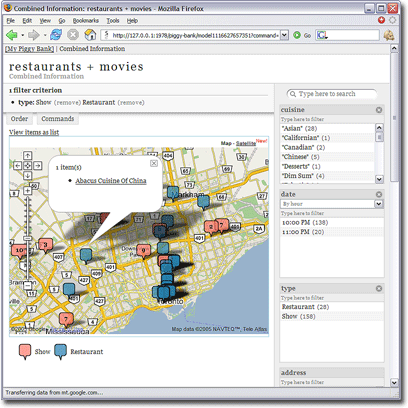This screenshot has width=408, height=408.
Task: Click the red Adblock icon near menu bar
Action: click(x=381, y=20)
